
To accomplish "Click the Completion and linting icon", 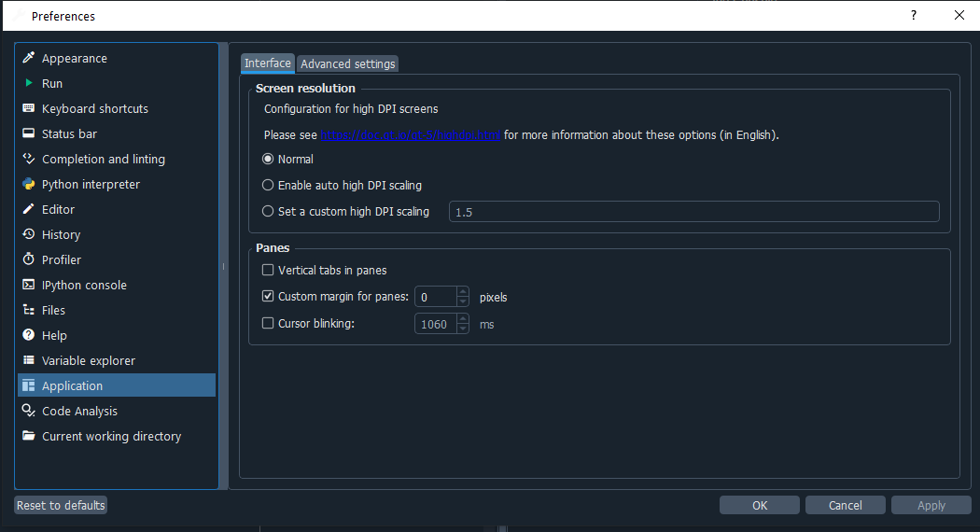I will [x=28, y=158].
